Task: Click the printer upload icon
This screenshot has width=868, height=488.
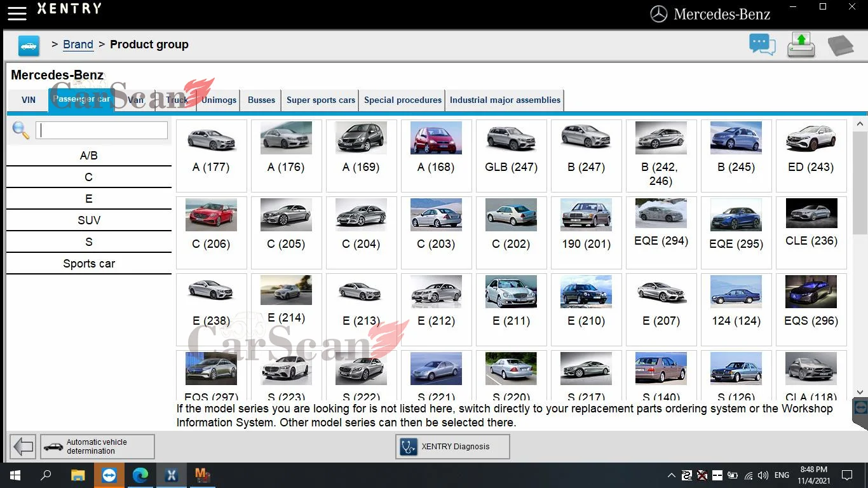Action: coord(801,44)
